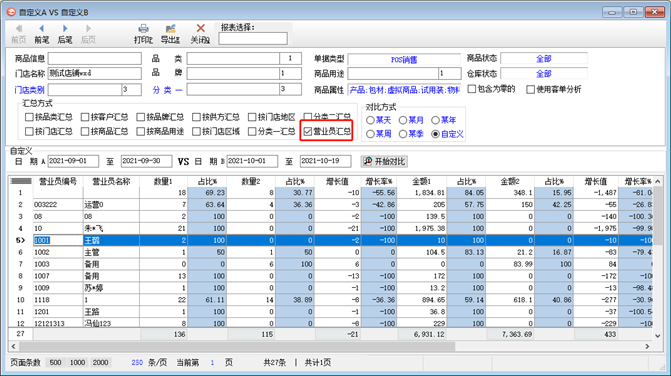
Task: Select the 自定义 radio button
Action: click(x=435, y=134)
